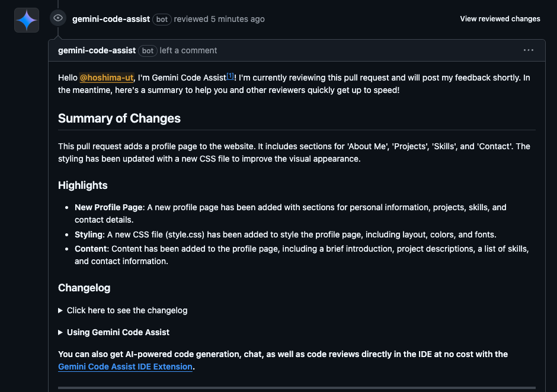Open the @hoshima-ut user mention
The height and width of the screenshot is (392, 557).
point(107,78)
